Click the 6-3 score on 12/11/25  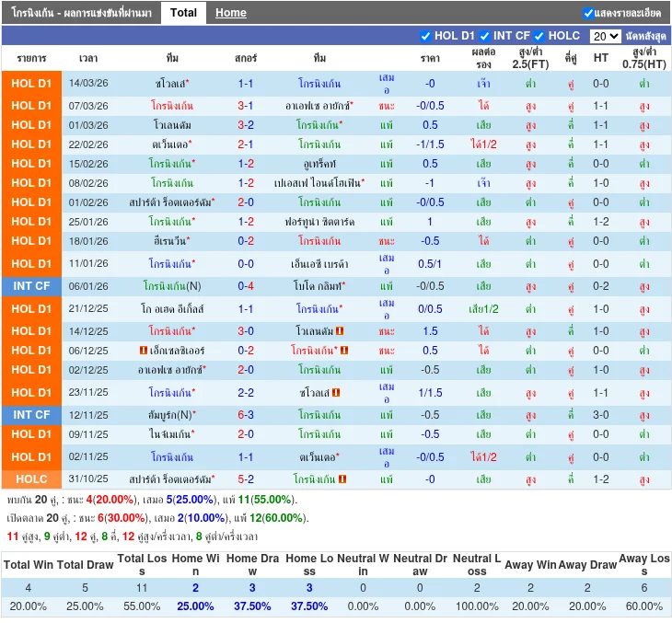coord(246,415)
